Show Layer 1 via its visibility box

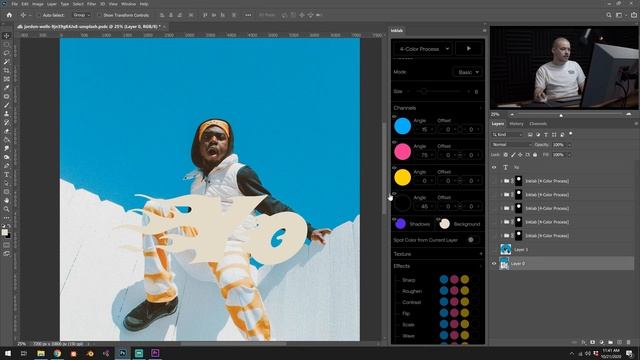(494, 249)
